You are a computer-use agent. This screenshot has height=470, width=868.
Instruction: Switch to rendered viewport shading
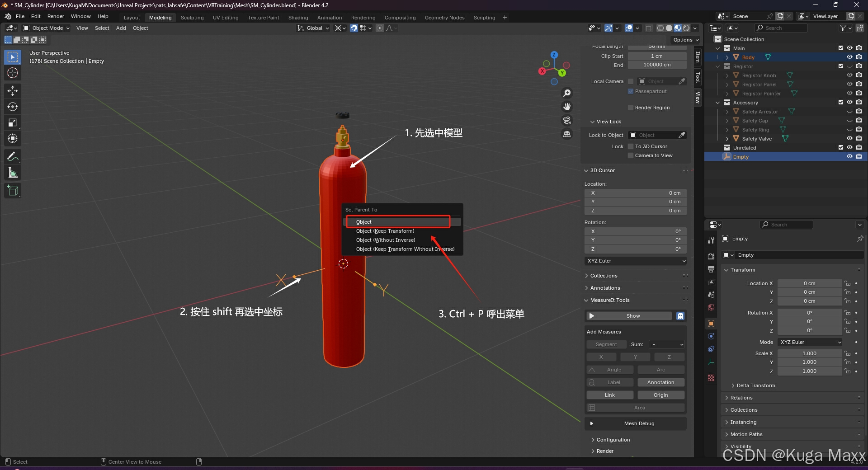(x=686, y=28)
